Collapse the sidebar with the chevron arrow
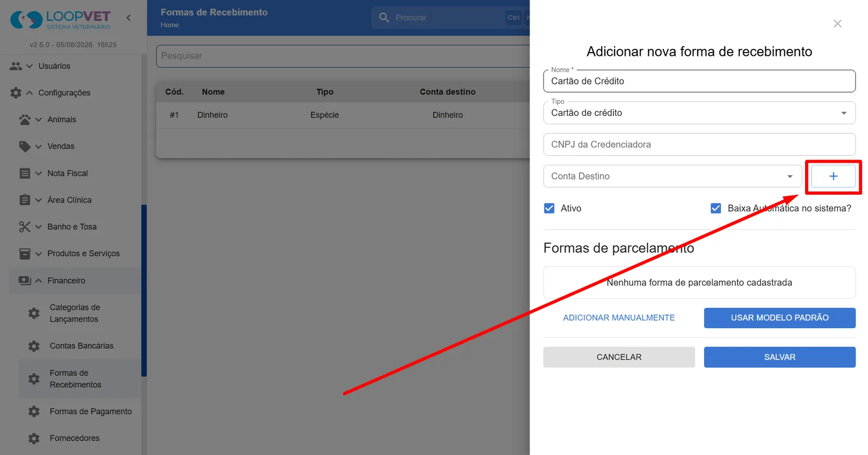 (129, 18)
